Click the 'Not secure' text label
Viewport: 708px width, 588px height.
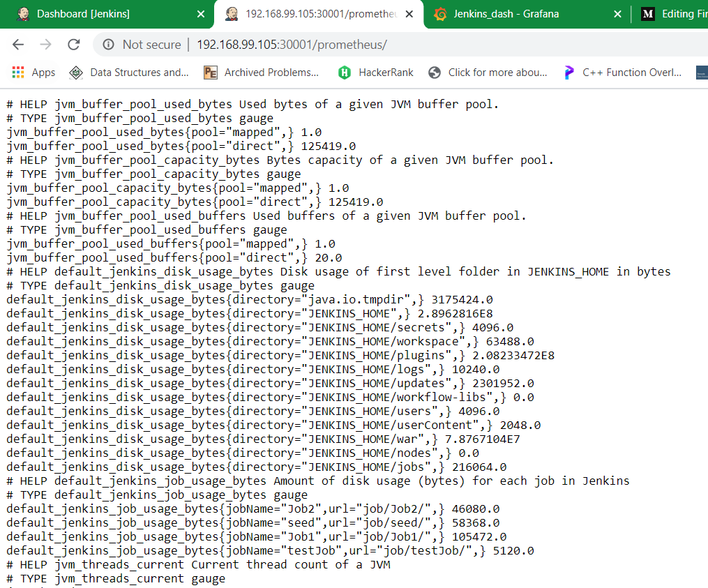(151, 44)
